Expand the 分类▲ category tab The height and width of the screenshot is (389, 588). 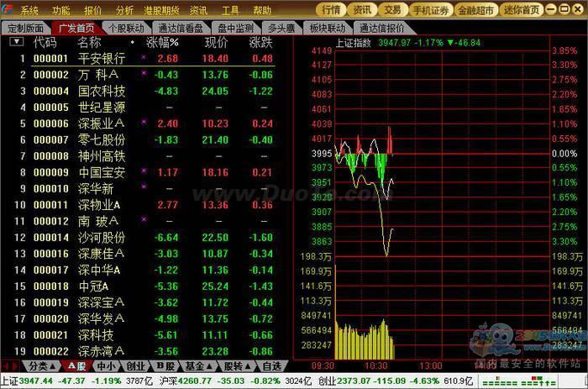(x=42, y=366)
